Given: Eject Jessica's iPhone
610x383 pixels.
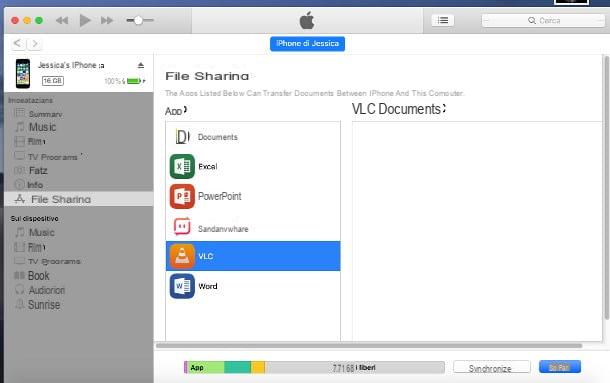Looking at the screenshot, I should pyautogui.click(x=141, y=65).
